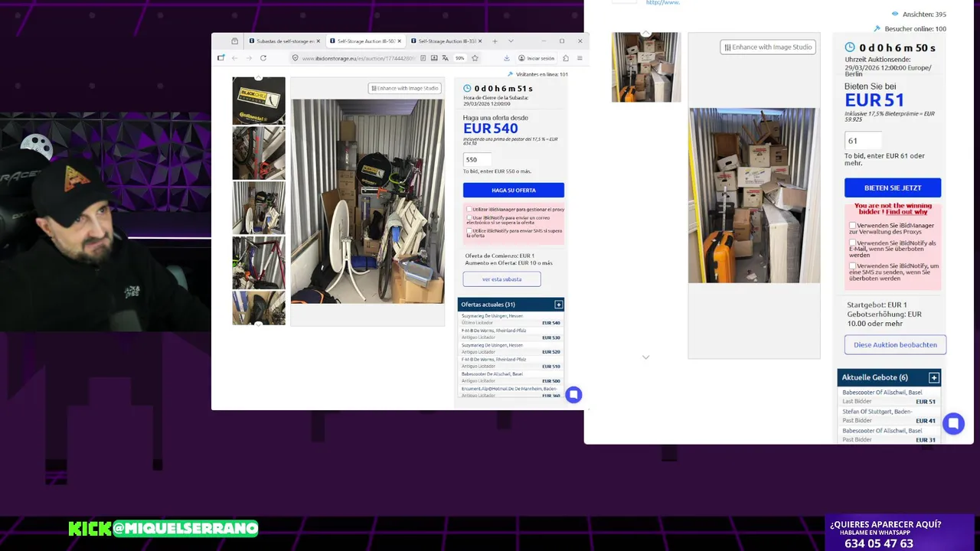This screenshot has height=551, width=980.
Task: Click the down chevron below right window thumbnail
Action: coord(645,357)
